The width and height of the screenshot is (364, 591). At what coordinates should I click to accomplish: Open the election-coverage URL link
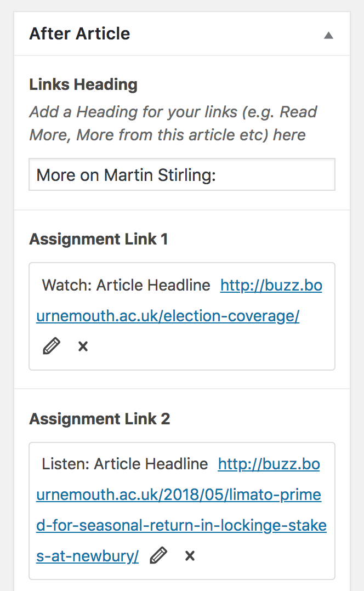click(271, 286)
